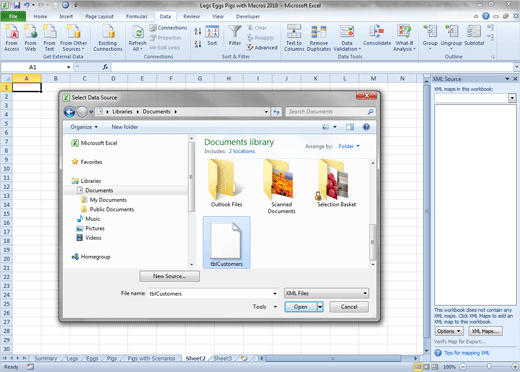The height and width of the screenshot is (372, 520).
Task: Click Consolidate icon
Action: 377,36
